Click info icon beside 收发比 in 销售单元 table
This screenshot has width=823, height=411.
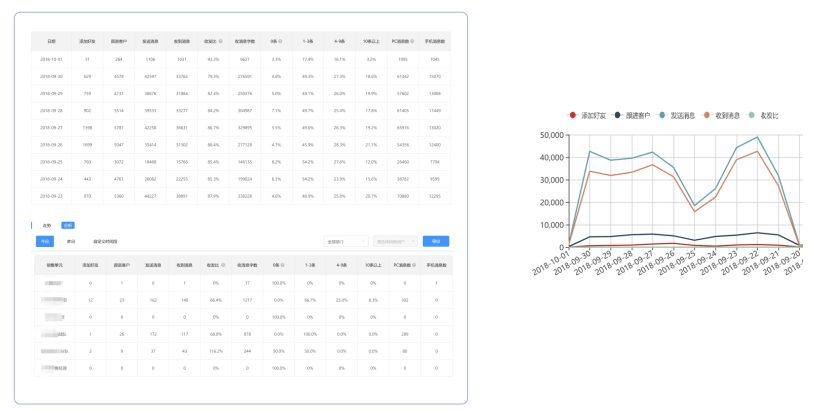pyautogui.click(x=224, y=265)
